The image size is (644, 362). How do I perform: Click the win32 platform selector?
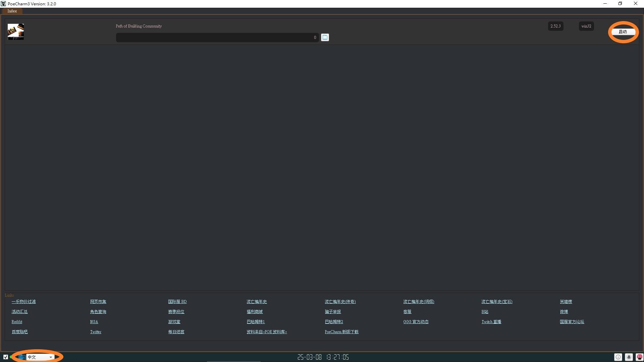coord(586,26)
